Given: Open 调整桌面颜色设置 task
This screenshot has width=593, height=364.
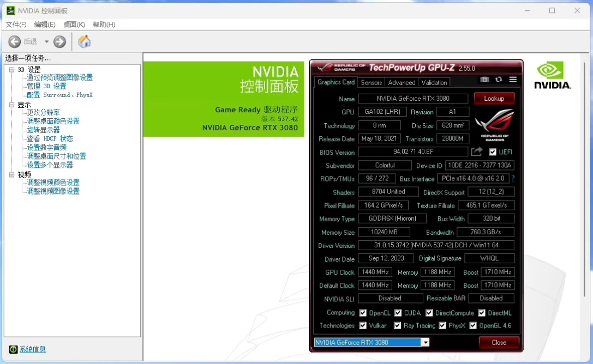Looking at the screenshot, I should [53, 121].
